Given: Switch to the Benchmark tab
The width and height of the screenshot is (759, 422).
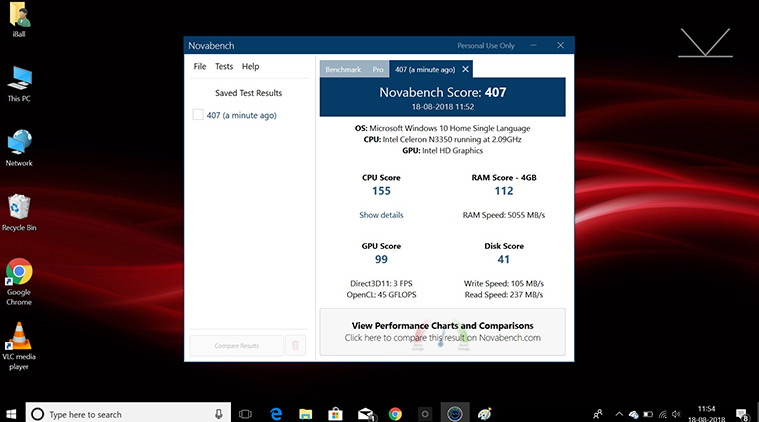Looking at the screenshot, I should [343, 69].
